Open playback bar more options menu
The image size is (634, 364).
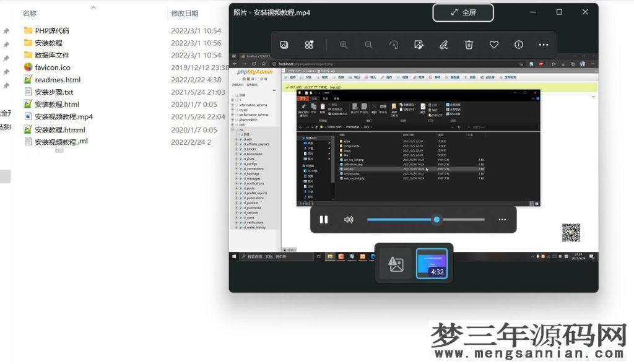click(x=502, y=220)
